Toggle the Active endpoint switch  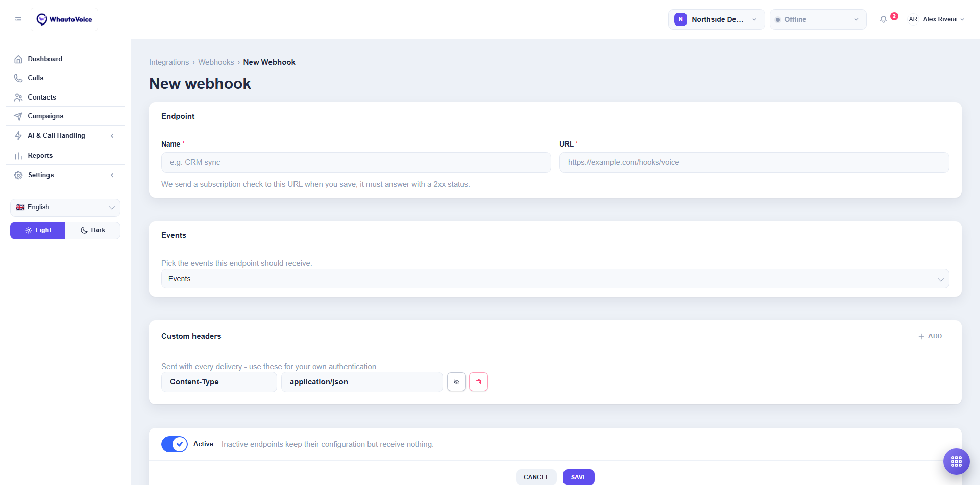(175, 444)
